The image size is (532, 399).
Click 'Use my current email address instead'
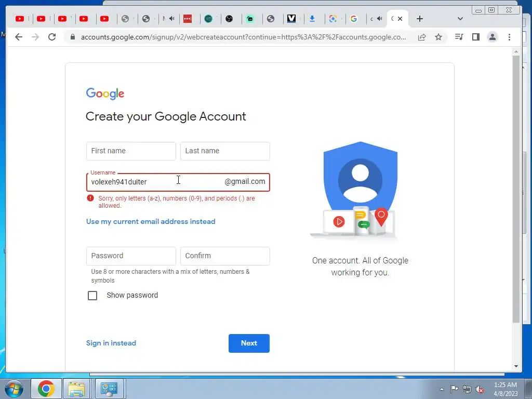[x=151, y=221]
